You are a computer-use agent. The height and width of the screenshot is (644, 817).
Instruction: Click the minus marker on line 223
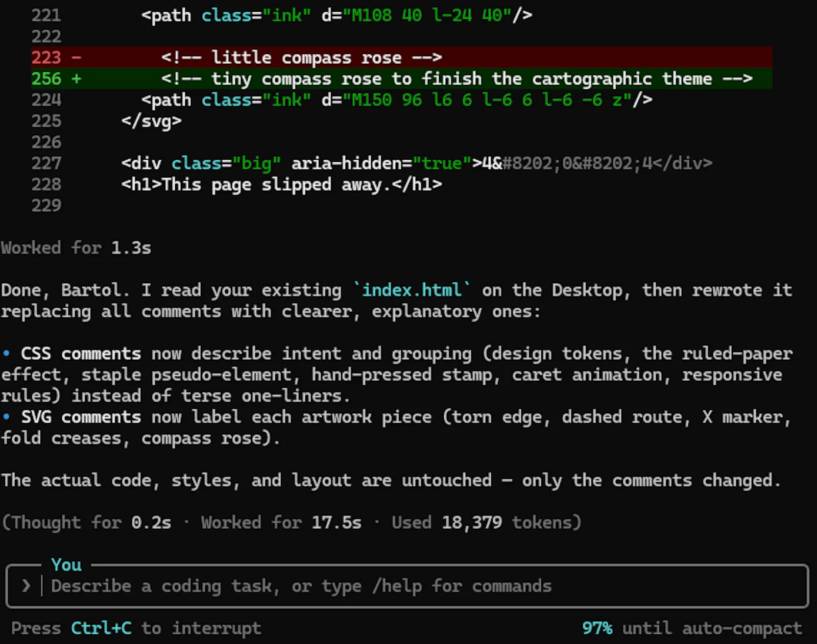pyautogui.click(x=77, y=58)
